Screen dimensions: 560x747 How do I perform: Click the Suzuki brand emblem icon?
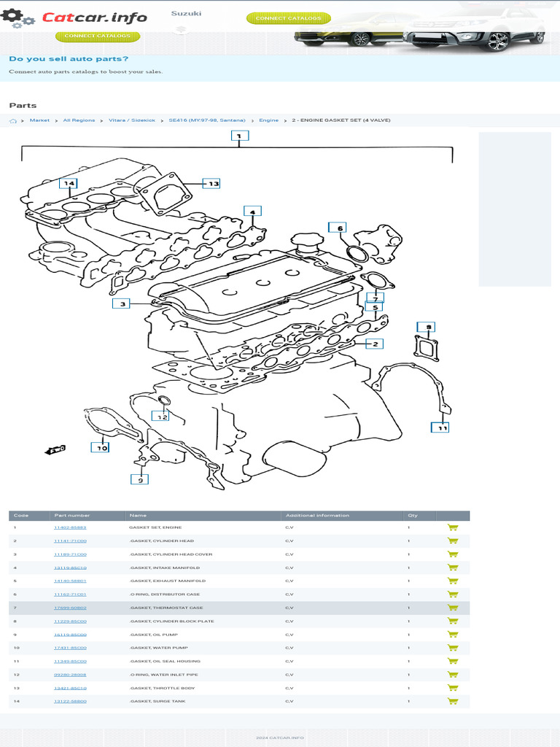coord(181,30)
